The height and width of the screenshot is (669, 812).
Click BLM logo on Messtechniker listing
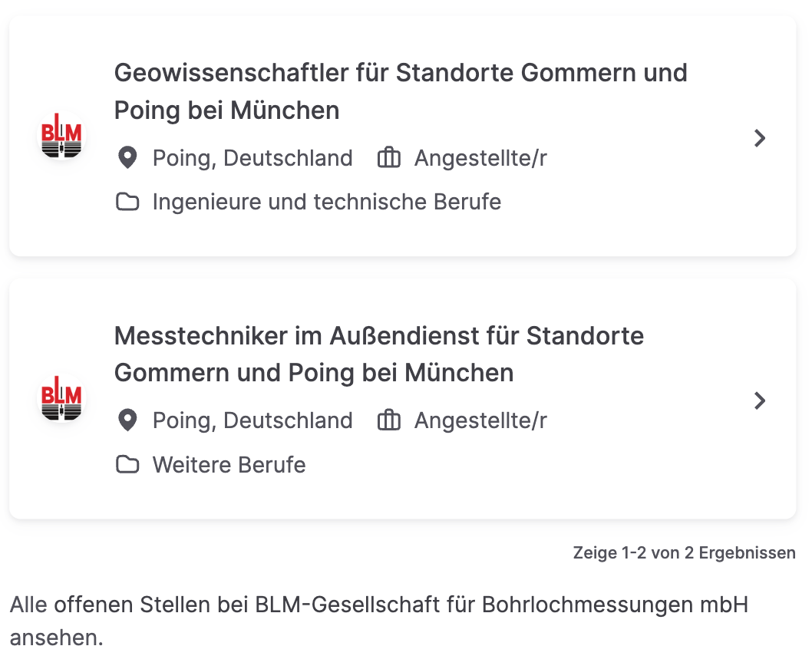click(x=61, y=399)
